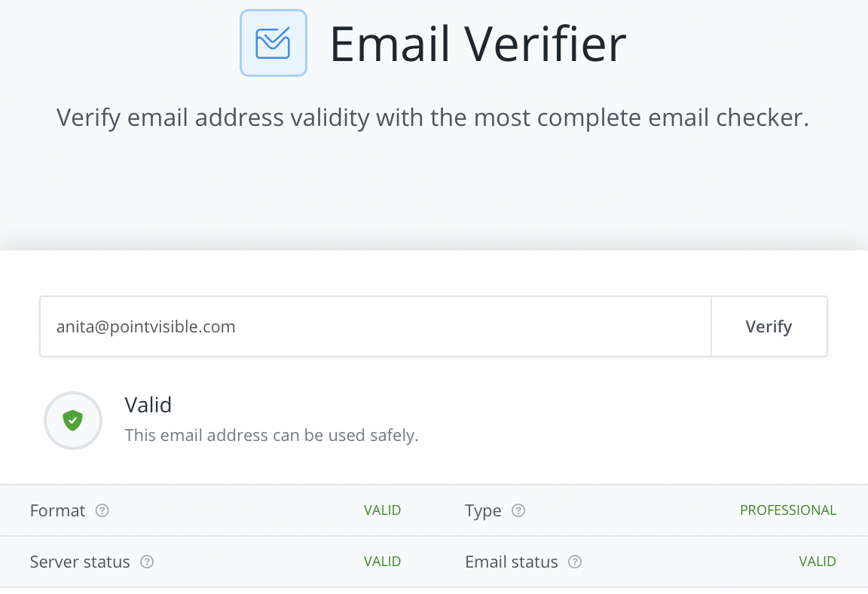The height and width of the screenshot is (594, 868).
Task: Click the shield checkmark inside the result circle
Action: coord(72,420)
